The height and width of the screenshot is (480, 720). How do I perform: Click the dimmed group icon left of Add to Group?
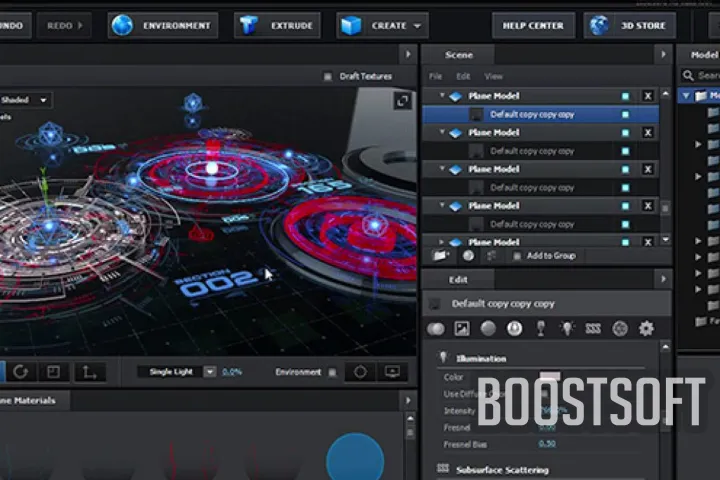(491, 255)
